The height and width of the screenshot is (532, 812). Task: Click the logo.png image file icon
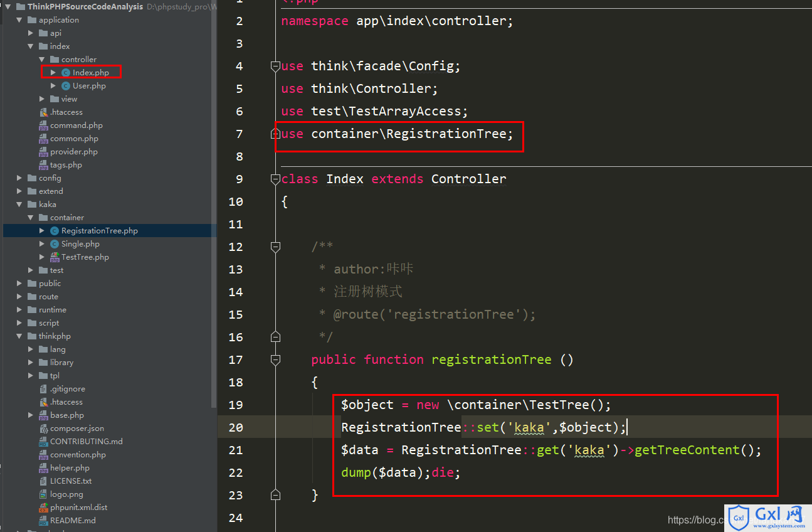click(43, 494)
